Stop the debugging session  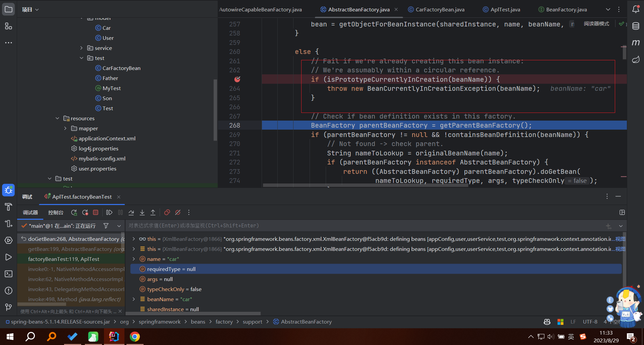pos(96,212)
